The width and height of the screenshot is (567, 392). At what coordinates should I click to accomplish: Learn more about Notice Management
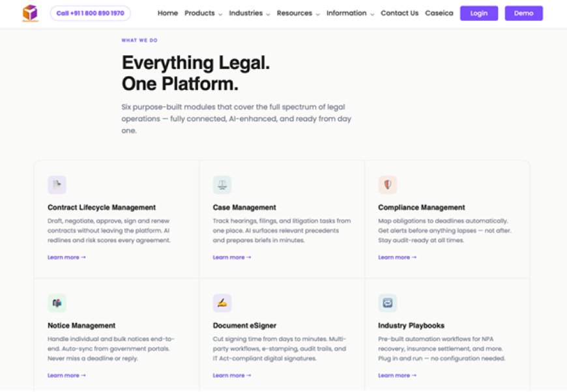[66, 375]
